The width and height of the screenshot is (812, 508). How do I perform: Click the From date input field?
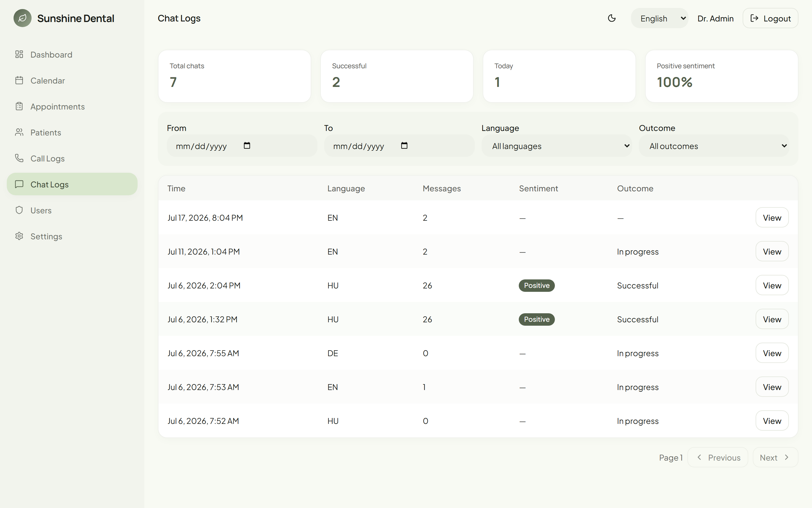click(x=242, y=146)
